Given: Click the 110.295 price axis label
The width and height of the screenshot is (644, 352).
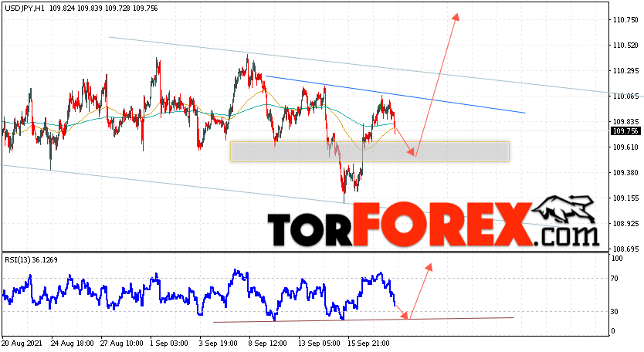Looking at the screenshot, I should pyautogui.click(x=625, y=71).
